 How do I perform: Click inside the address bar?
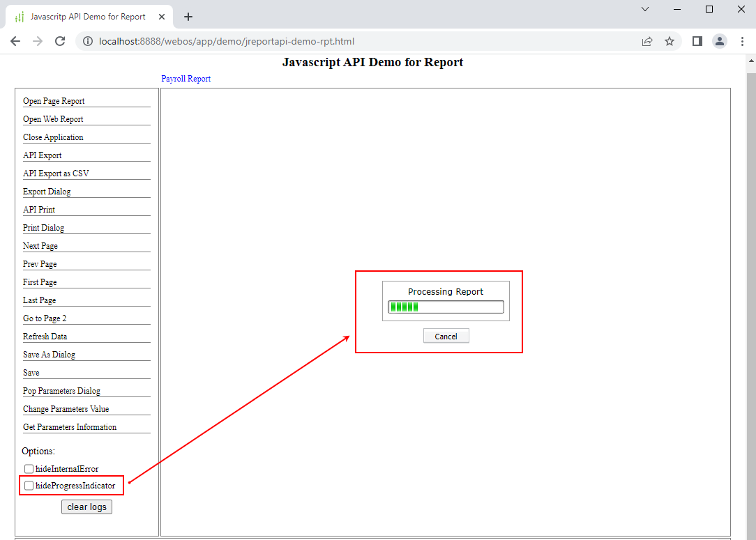[x=279, y=41]
